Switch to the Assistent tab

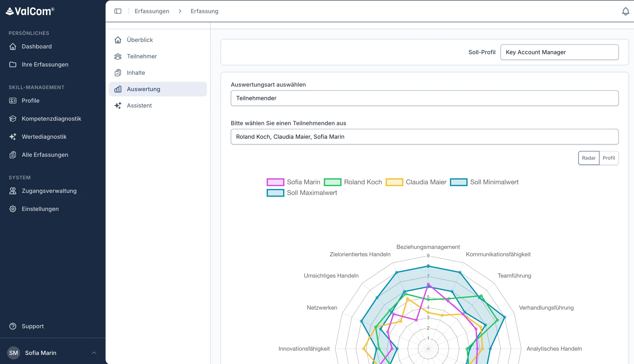[158, 106]
